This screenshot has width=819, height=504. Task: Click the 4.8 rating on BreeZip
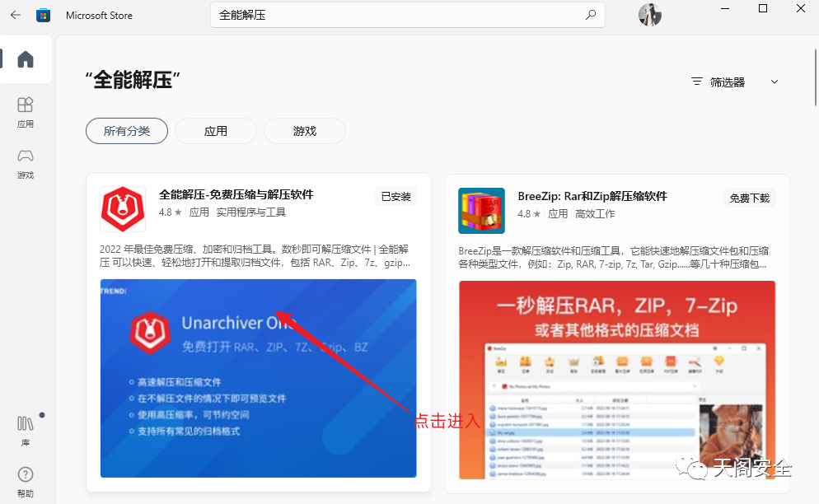click(x=529, y=213)
